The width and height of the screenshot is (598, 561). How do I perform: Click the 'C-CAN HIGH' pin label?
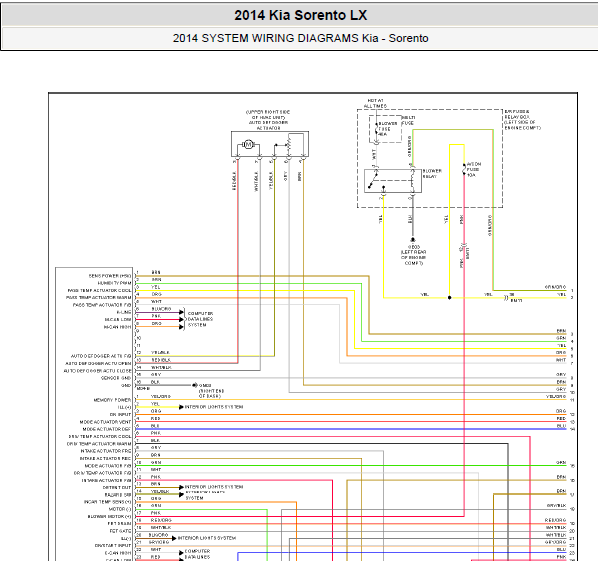tap(118, 553)
